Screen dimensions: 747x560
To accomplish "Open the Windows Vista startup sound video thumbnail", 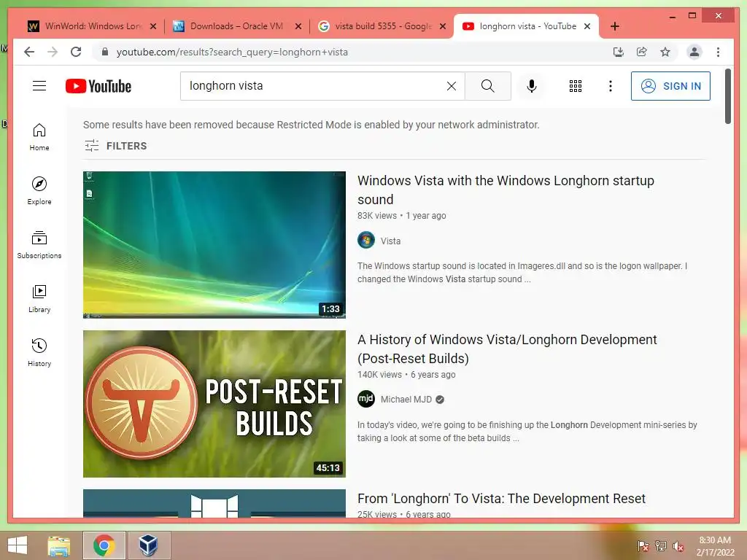I will tap(214, 245).
